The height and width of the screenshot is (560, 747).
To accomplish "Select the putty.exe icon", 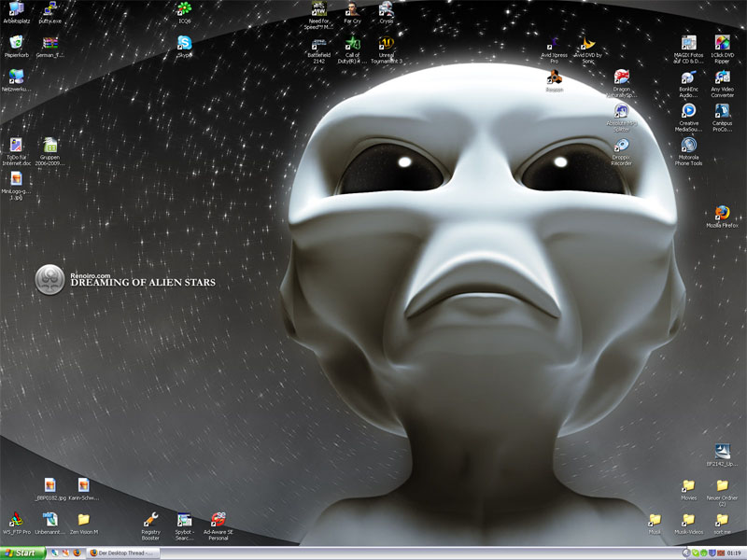I will click(49, 9).
